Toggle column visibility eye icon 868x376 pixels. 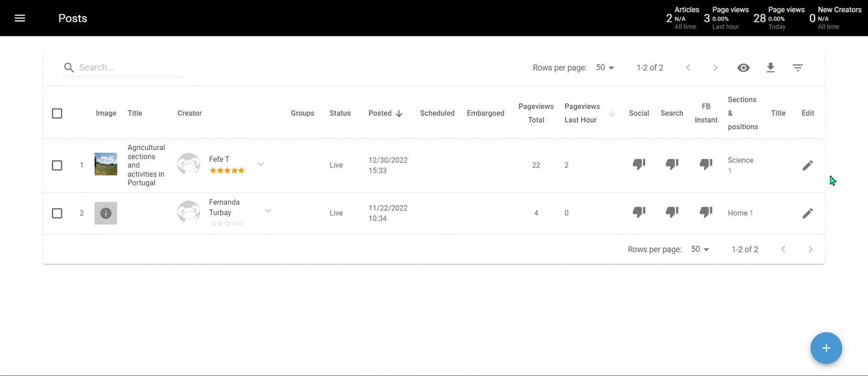point(743,68)
